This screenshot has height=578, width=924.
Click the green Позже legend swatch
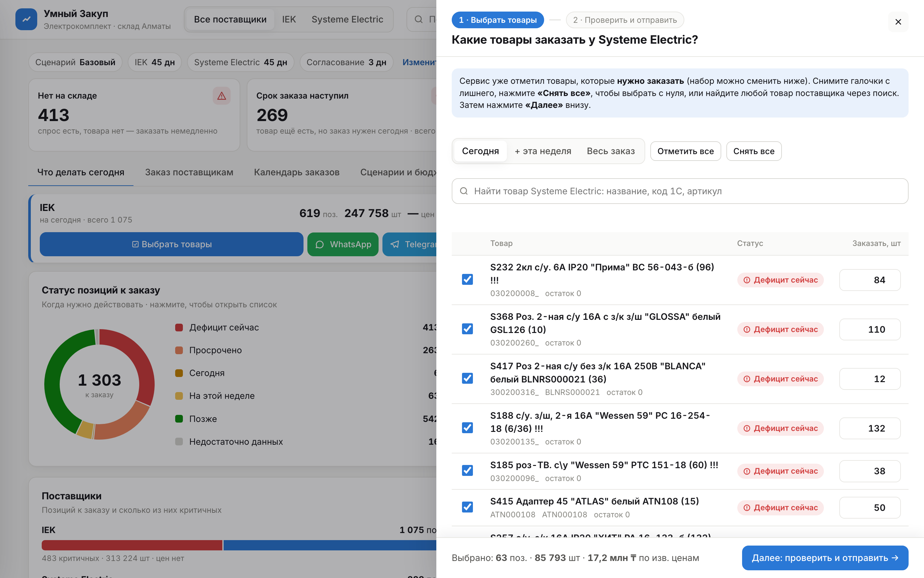coord(179,419)
